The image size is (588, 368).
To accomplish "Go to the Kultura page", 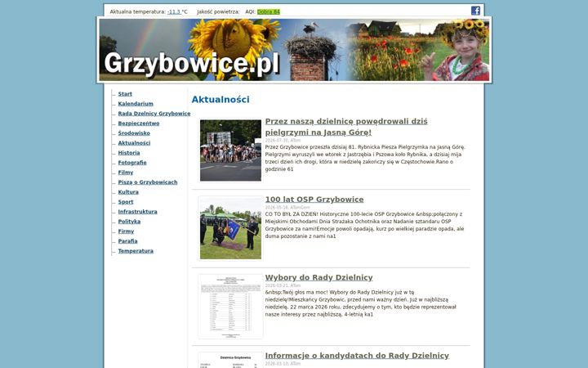I will pyautogui.click(x=128, y=192).
